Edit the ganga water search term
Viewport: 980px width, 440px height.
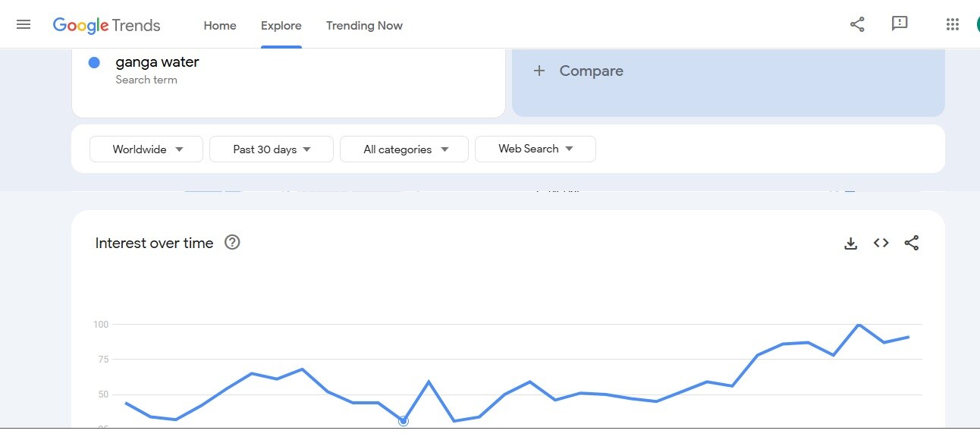[x=157, y=62]
